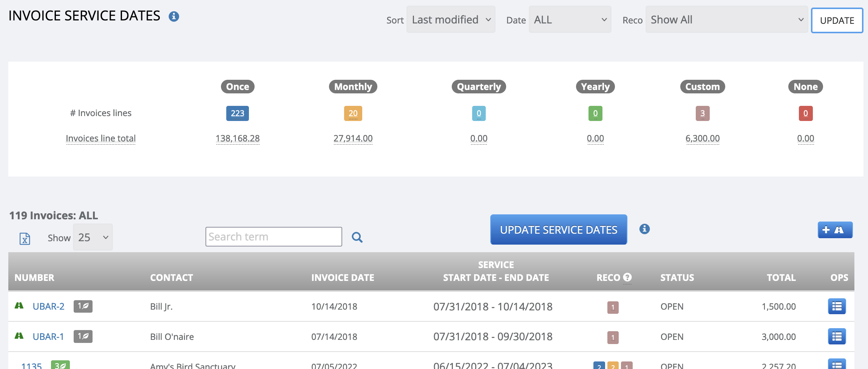868x369 pixels.
Task: Click the STATUS column header
Action: point(677,278)
